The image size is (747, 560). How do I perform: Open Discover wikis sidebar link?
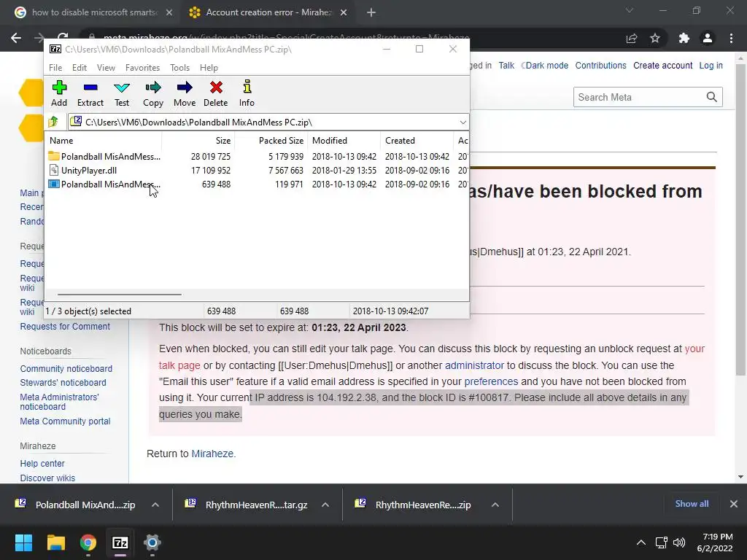tap(47, 478)
